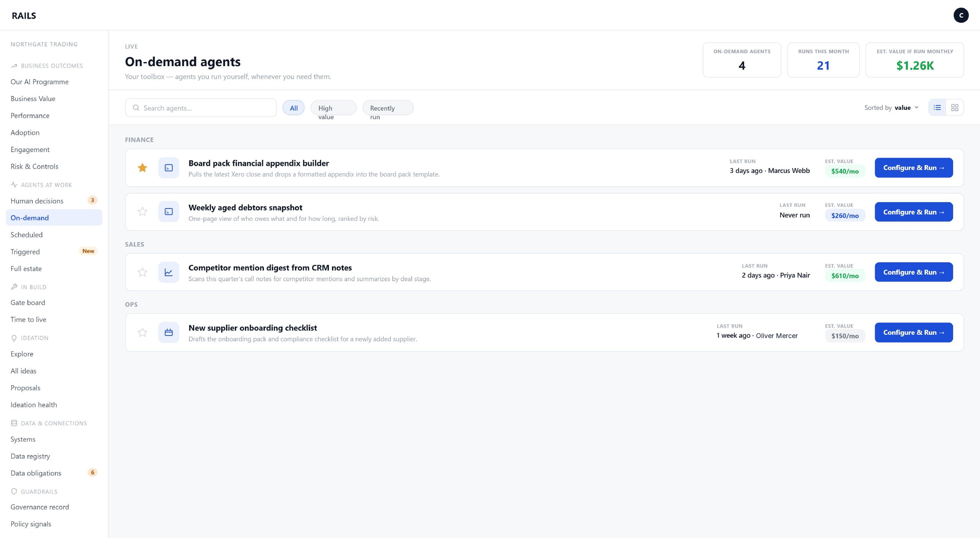This screenshot has height=538, width=980.
Task: Open Engagement in the sidebar
Action: pyautogui.click(x=54, y=150)
